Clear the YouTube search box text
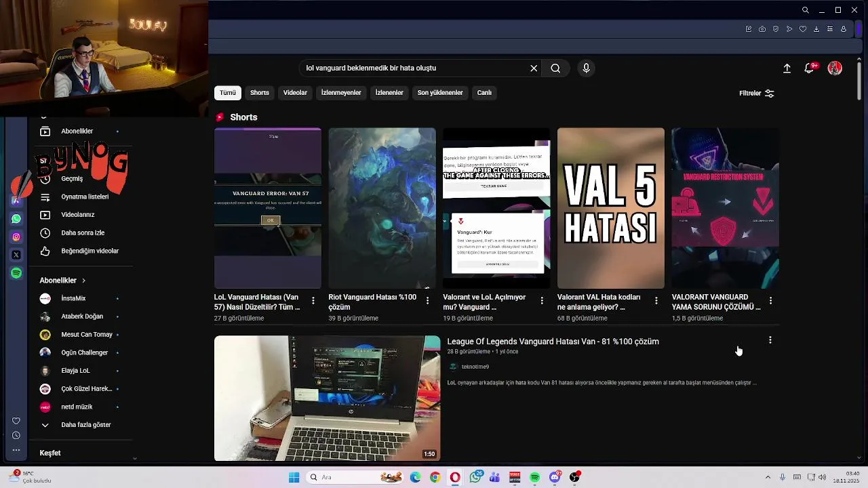The width and height of the screenshot is (868, 488). click(x=534, y=68)
